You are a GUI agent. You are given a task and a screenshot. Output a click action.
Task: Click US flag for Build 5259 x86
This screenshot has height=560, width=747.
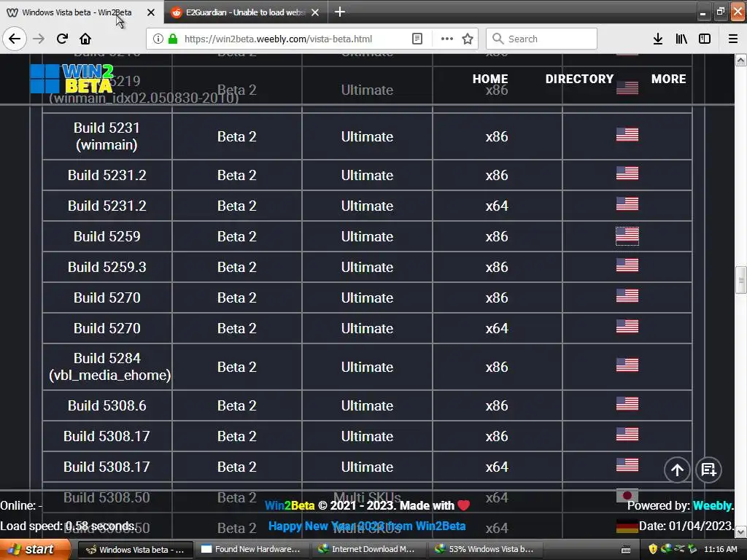point(627,236)
